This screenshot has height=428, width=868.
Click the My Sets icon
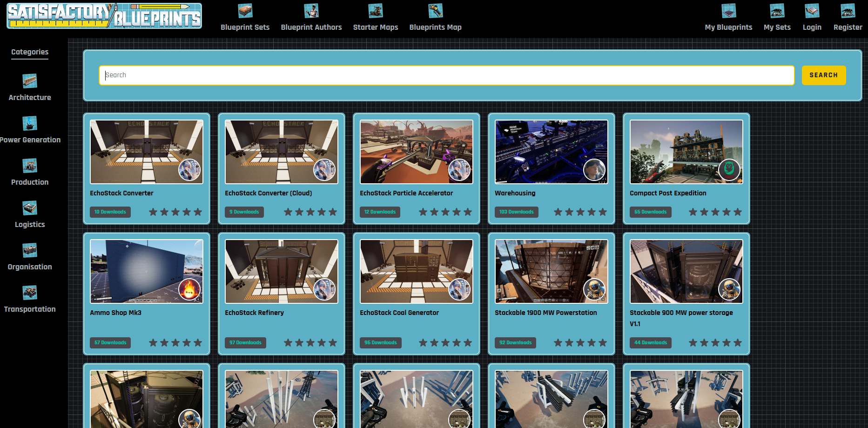[777, 11]
